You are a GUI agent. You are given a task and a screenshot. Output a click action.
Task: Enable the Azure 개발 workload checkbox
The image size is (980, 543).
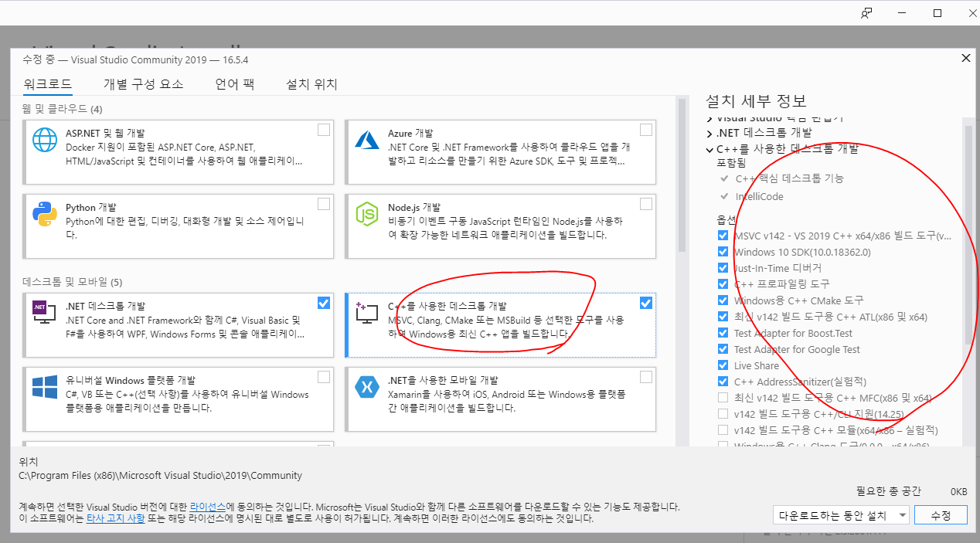646,130
